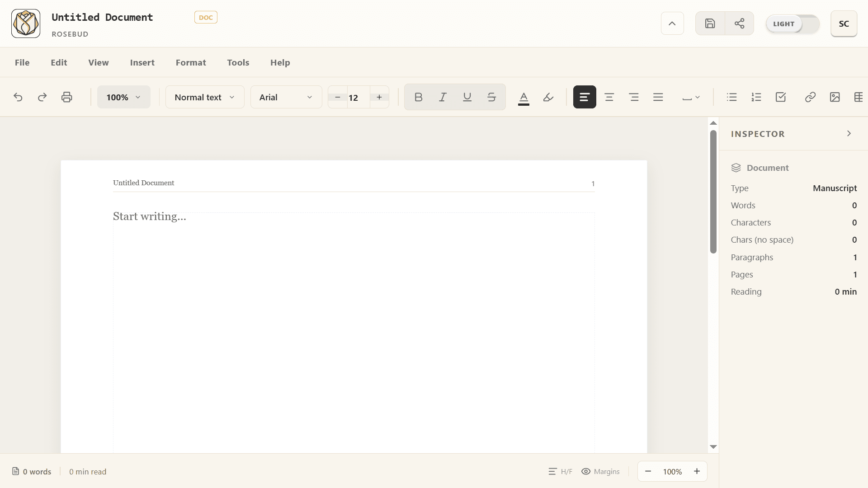Toggle bold formatting
Image resolution: width=868 pixels, height=488 pixels.
point(418,97)
